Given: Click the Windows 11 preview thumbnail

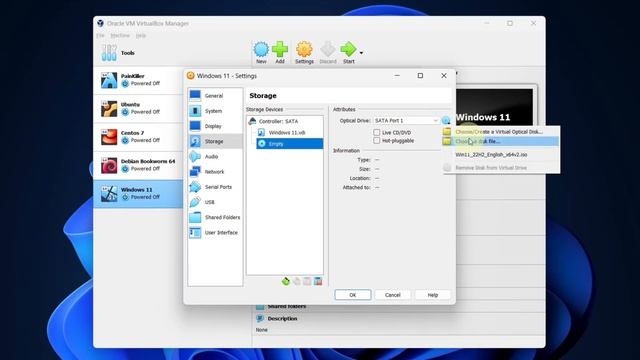Looking at the screenshot, I should pyautogui.click(x=494, y=107).
